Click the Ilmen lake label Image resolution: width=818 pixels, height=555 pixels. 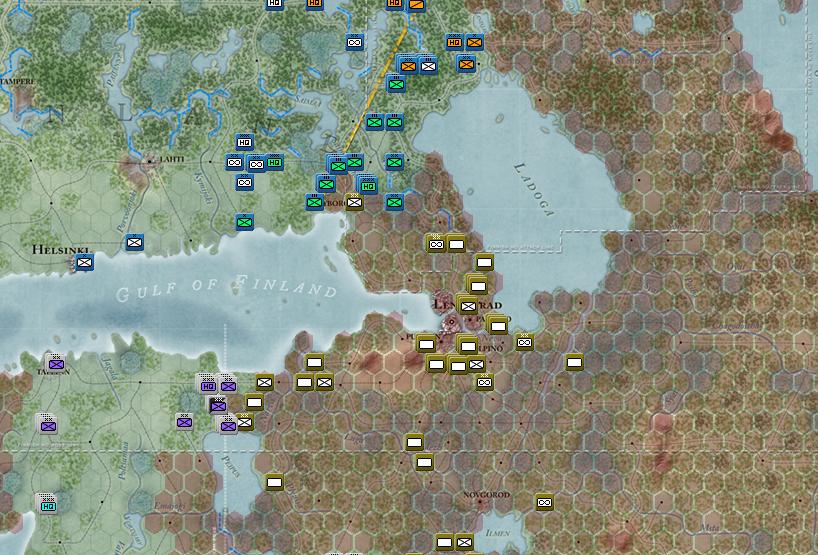497,533
